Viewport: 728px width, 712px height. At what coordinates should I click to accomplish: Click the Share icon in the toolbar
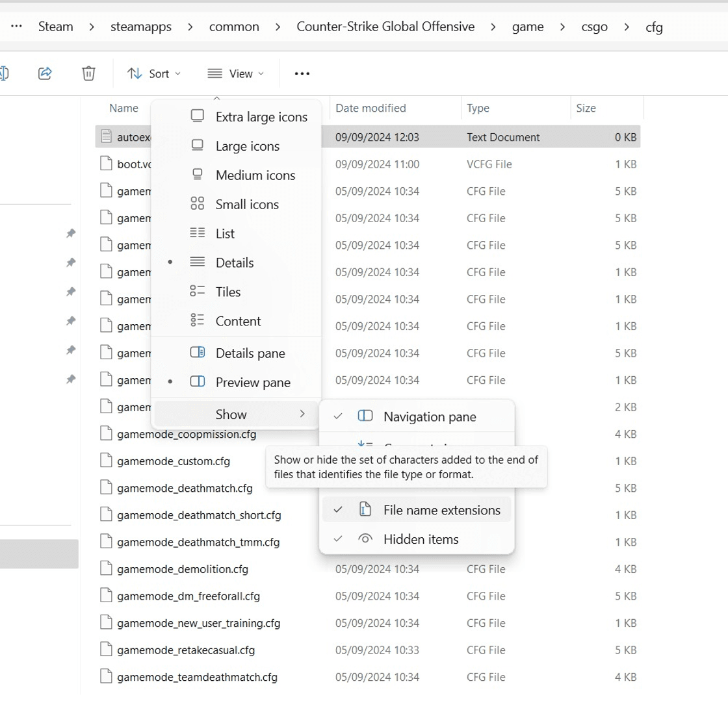[45, 73]
